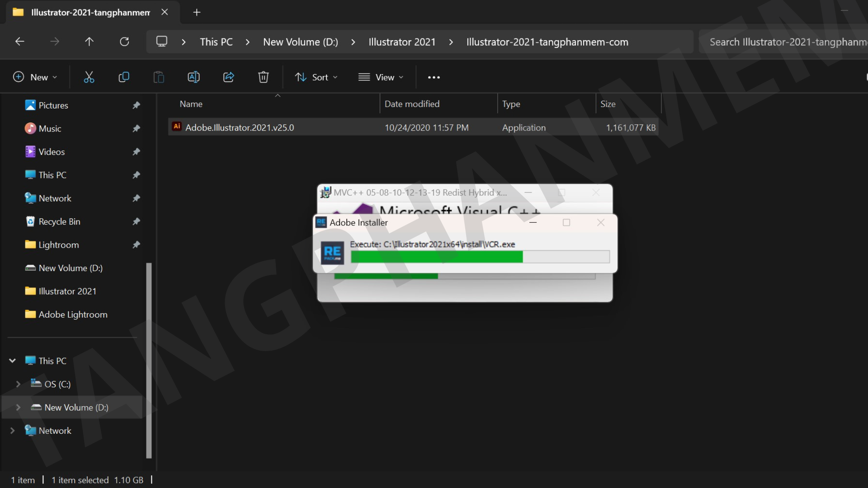Click the Share icon in toolbar
This screenshot has width=868, height=488.
click(x=229, y=77)
